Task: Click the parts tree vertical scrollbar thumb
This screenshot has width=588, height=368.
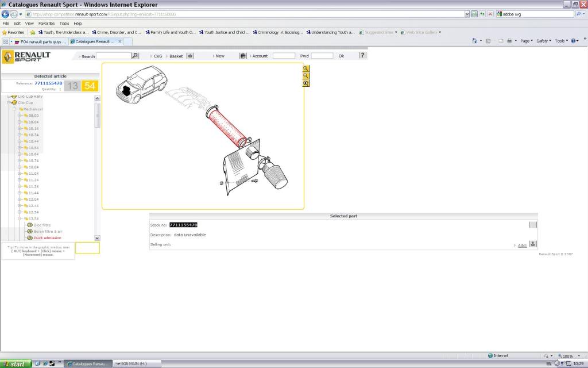Action: pos(97,115)
